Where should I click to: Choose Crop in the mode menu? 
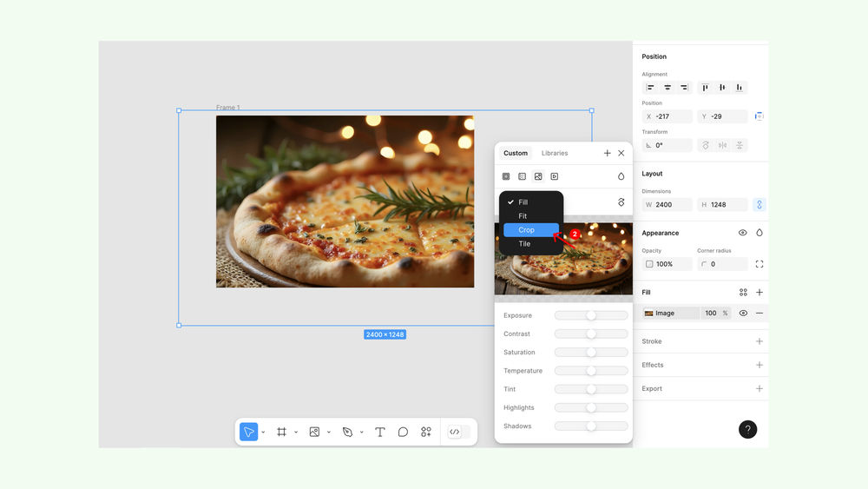[531, 230]
